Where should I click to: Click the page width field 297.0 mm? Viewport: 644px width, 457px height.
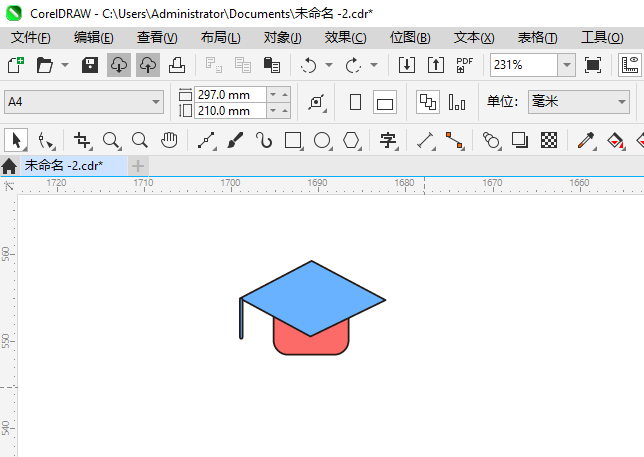230,95
